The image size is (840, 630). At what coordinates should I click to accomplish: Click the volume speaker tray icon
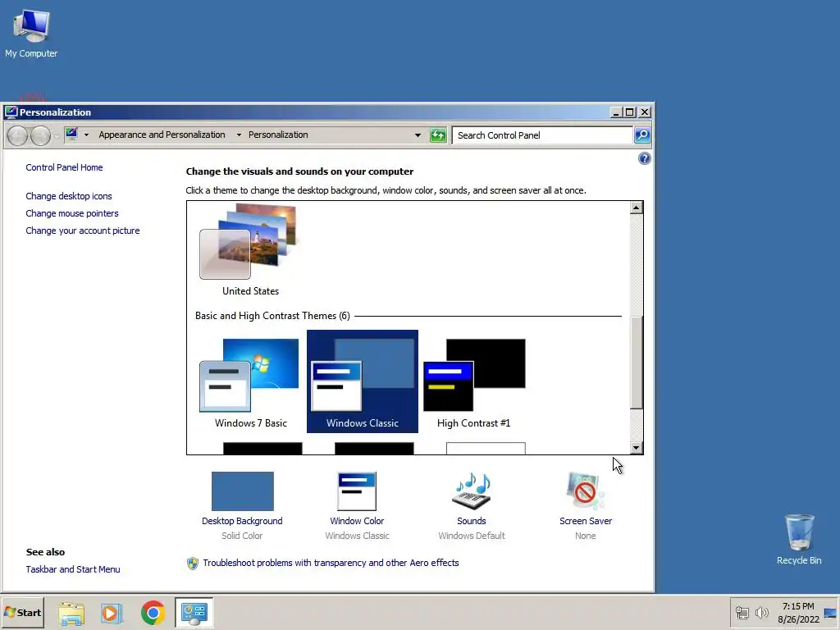pyautogui.click(x=761, y=613)
